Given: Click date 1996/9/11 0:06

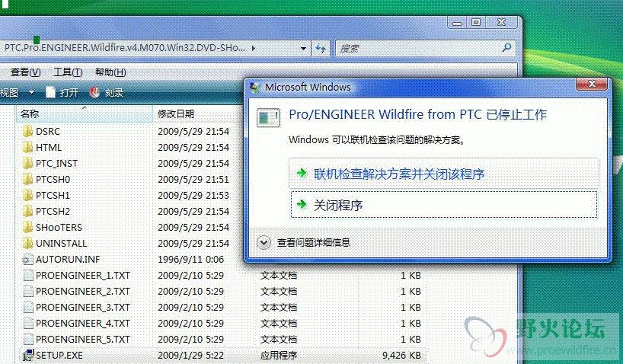Looking at the screenshot, I should 190,260.
